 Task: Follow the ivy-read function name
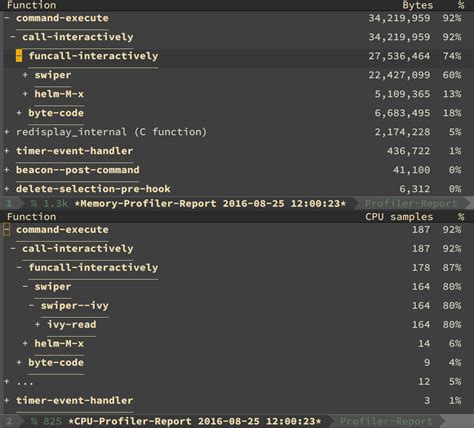tap(72, 325)
